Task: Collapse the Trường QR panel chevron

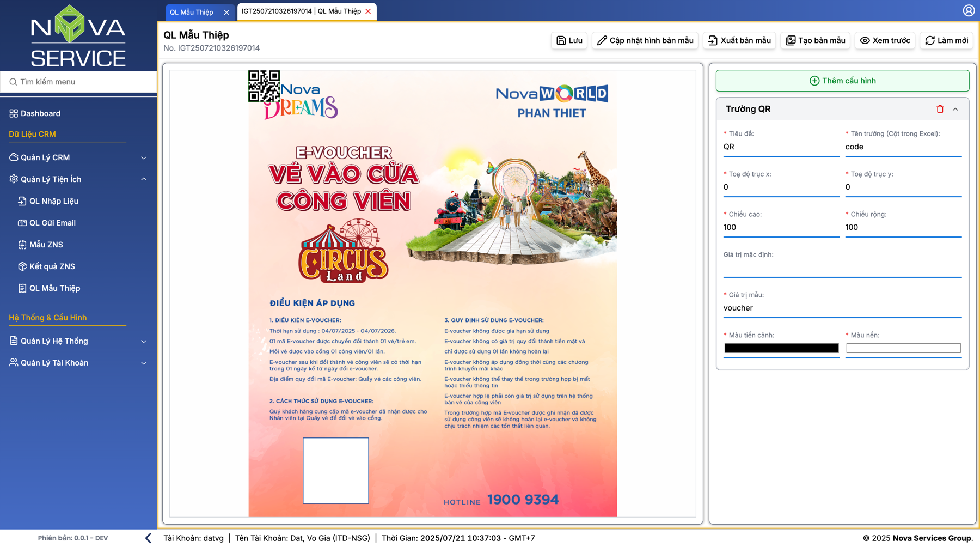Action: tap(955, 109)
